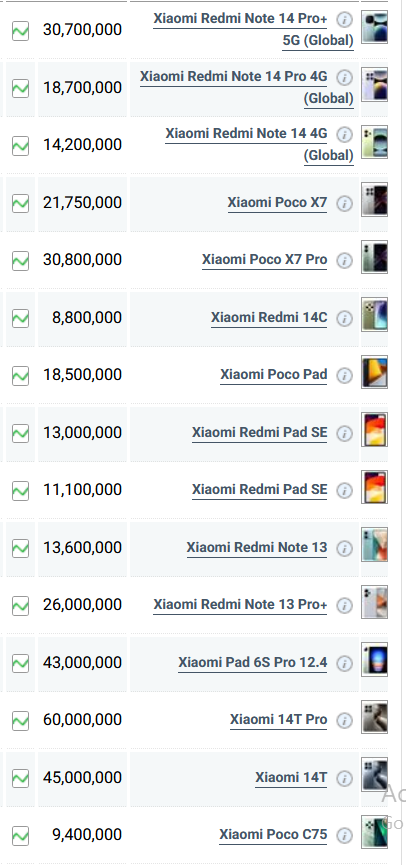406x865 pixels.
Task: Click info icon next to Xiaomi 14T
Action: 344,778
